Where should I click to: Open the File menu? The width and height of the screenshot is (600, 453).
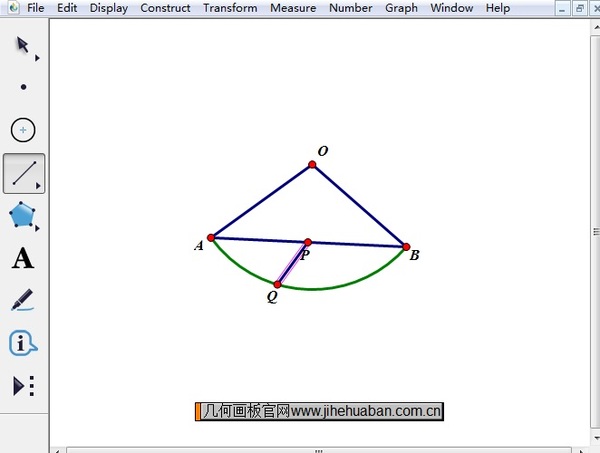click(36, 8)
